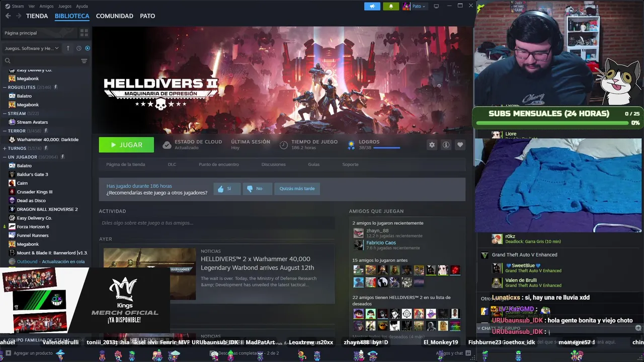This screenshot has width=644, height=362.
Task: Collapse the ROGUELITES collection
Action: (4, 87)
